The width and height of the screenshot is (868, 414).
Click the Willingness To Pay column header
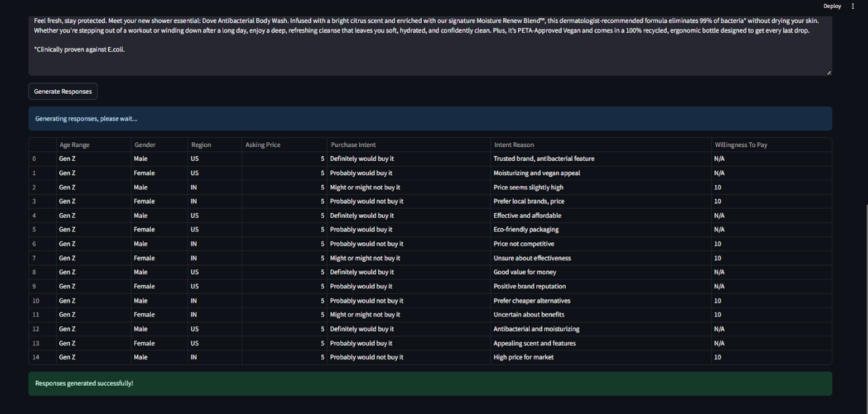click(x=771, y=145)
